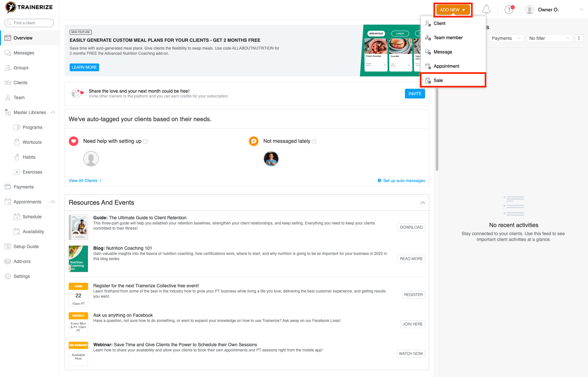Image resolution: width=588 pixels, height=377 pixels.
Task: Click the ON-DEMAND webinar tile
Action: coord(78,354)
